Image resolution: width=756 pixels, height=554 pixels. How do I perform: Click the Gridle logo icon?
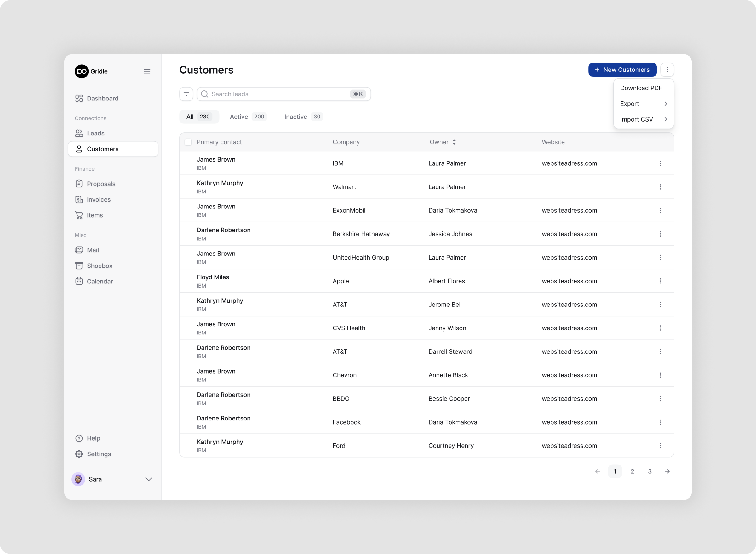click(82, 71)
